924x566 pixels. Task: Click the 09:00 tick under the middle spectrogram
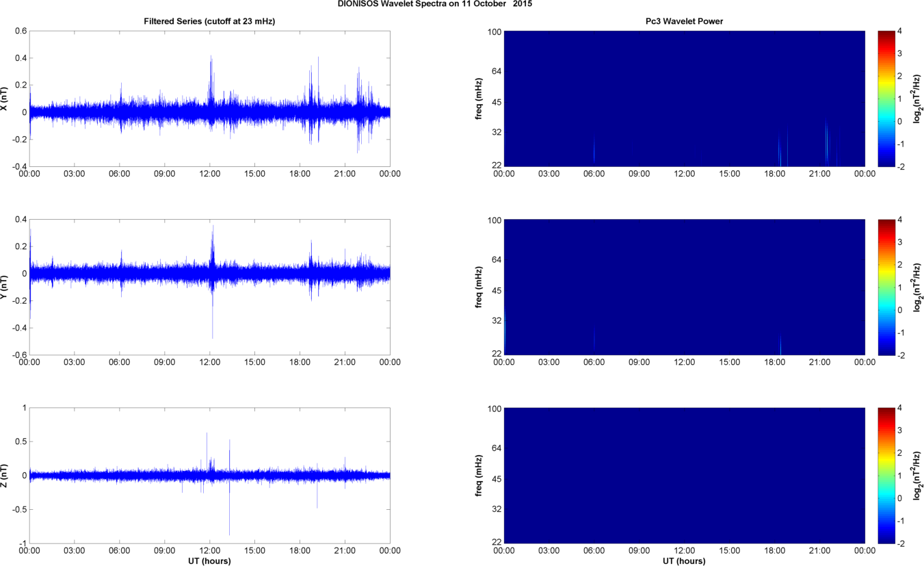click(x=639, y=362)
